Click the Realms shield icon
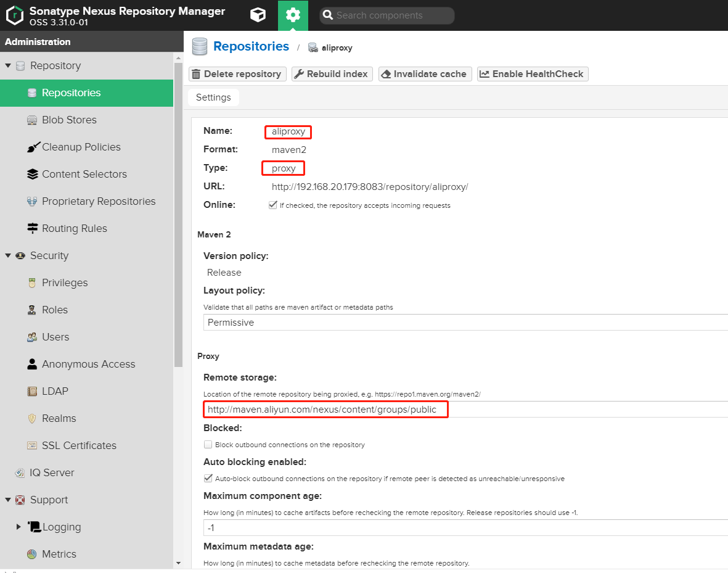This screenshot has width=728, height=573. click(32, 418)
